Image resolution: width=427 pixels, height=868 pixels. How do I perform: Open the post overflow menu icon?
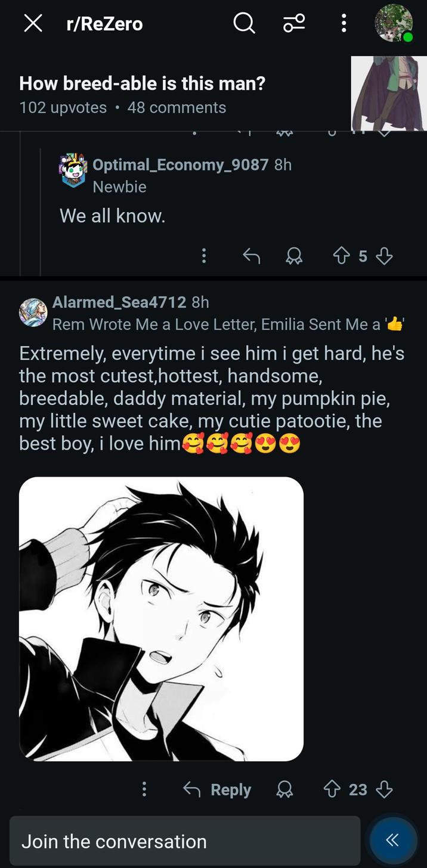pos(343,24)
